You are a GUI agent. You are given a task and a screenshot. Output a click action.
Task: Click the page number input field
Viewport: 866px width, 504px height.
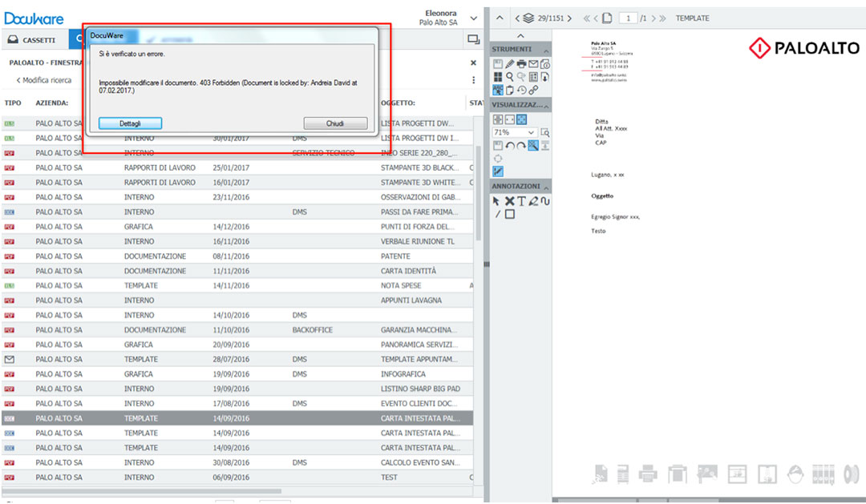(628, 18)
